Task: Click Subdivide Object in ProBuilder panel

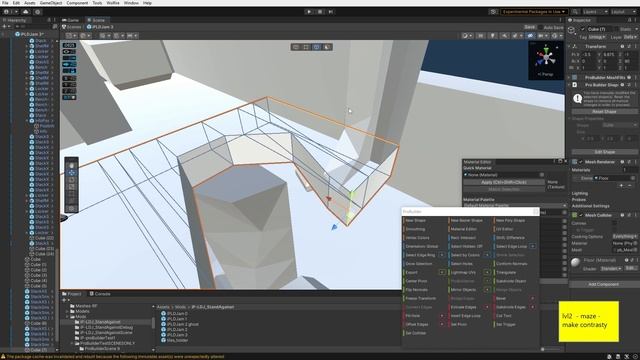Action: tap(511, 281)
